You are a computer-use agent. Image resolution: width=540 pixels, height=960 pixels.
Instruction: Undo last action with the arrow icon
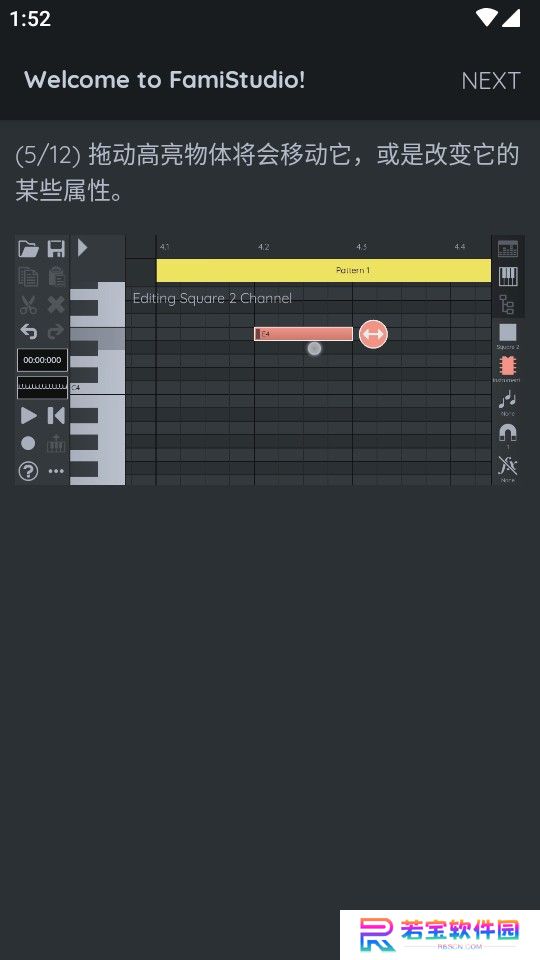point(28,332)
